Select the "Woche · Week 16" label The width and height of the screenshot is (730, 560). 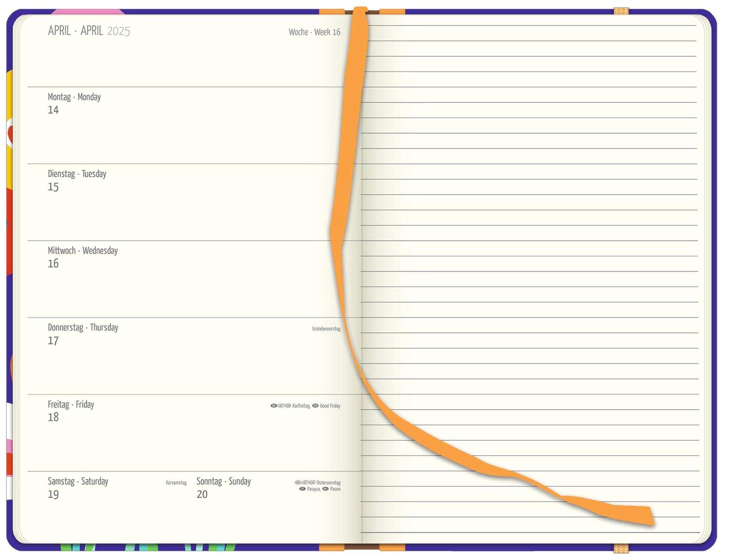pos(314,32)
